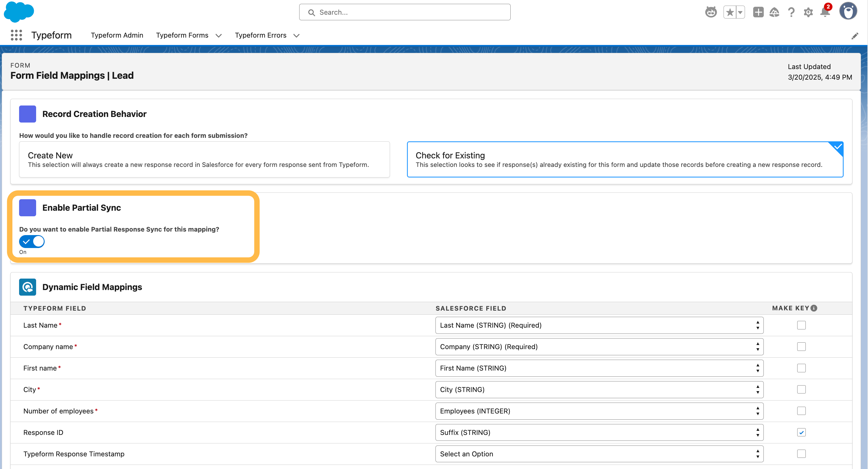Check Make Key for First name

click(801, 368)
